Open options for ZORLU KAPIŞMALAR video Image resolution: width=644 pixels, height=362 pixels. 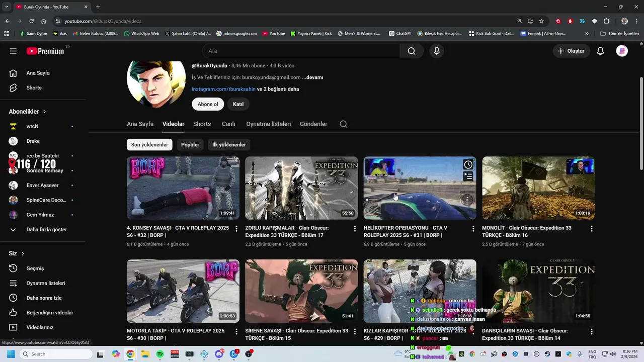coord(355,229)
